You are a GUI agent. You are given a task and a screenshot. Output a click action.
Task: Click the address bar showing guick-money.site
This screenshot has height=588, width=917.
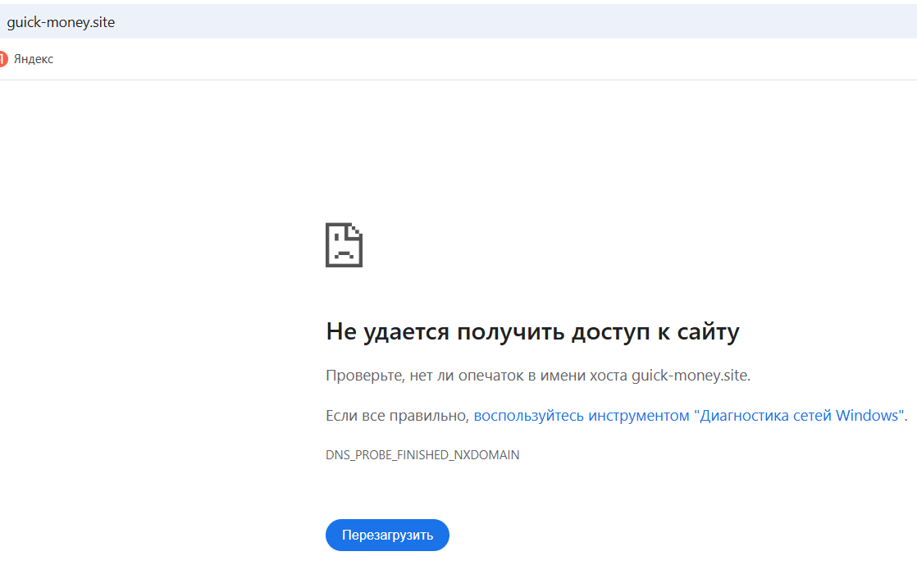pos(62,22)
